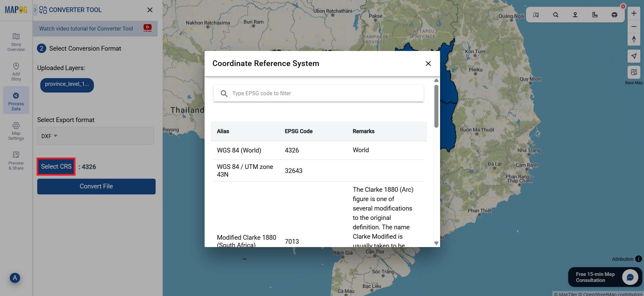Reset map north compass icon
Image resolution: width=644 pixels, height=296 pixels.
pos(634,39)
